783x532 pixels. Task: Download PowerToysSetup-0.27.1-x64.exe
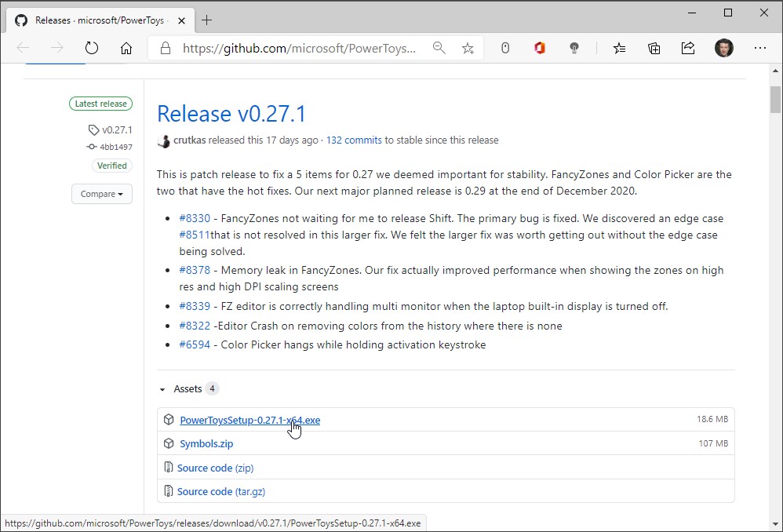click(x=249, y=420)
